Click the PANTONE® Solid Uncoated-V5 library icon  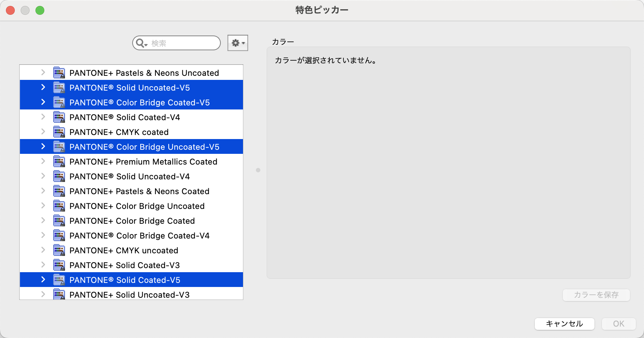(59, 87)
